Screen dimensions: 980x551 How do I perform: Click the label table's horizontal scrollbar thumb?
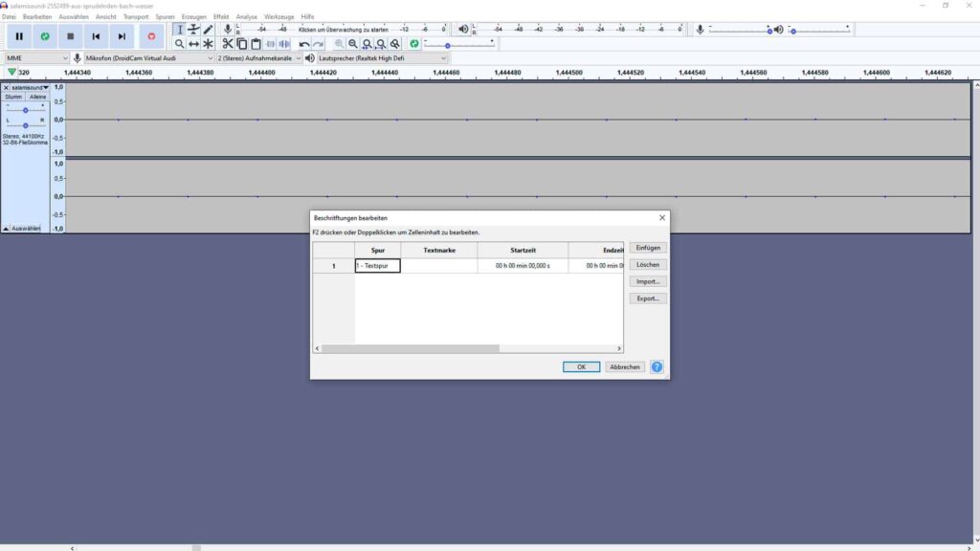411,348
